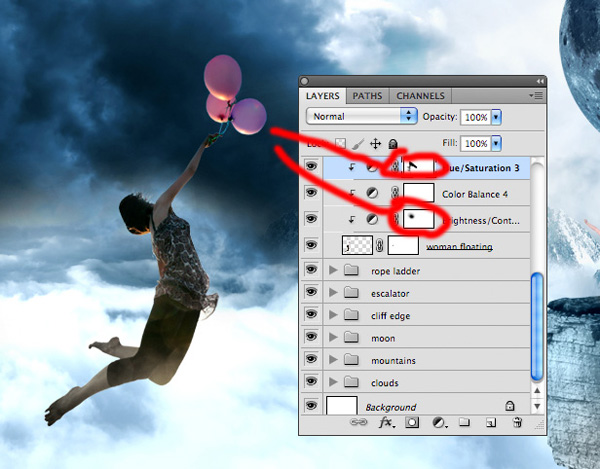Expand the moon group
600x469 pixels.
coord(333,337)
